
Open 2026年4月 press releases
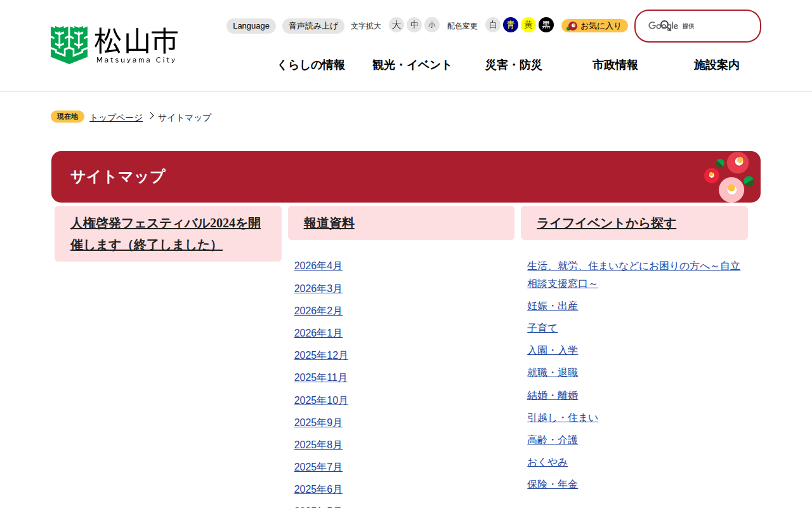click(318, 266)
